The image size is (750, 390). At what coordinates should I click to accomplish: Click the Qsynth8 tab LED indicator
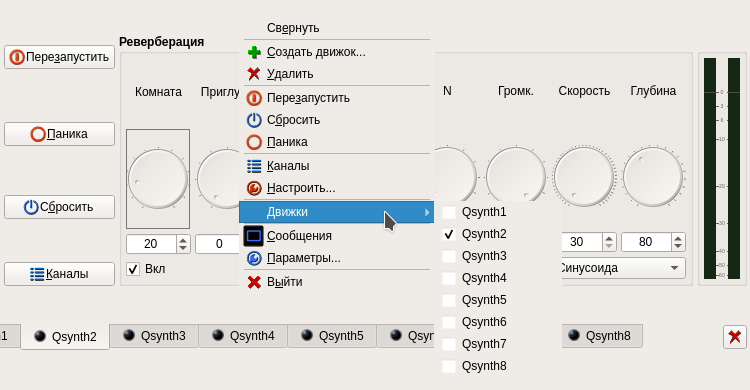pyautogui.click(x=574, y=335)
